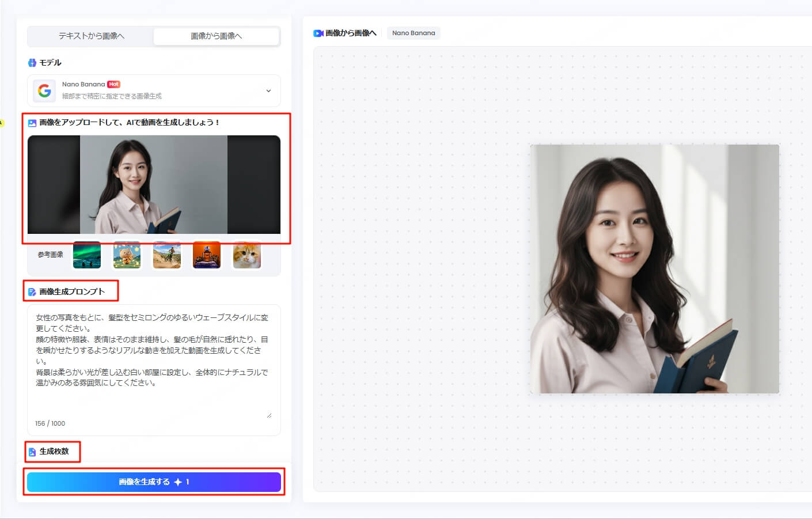Click the dropdown chevron in model selector
The image size is (812, 519).
(x=268, y=90)
